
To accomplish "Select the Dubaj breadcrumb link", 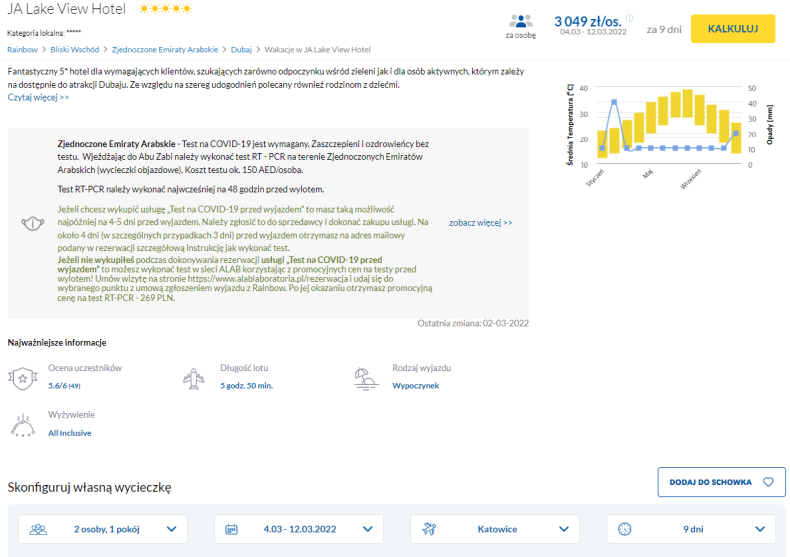I will coord(241,49).
